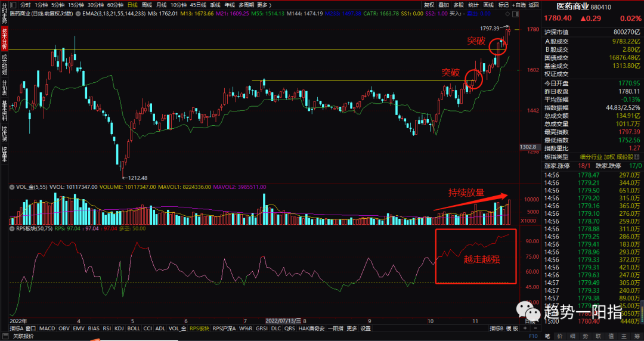Select the W%R indicator tab
The image size is (644, 341).
[x=246, y=328]
